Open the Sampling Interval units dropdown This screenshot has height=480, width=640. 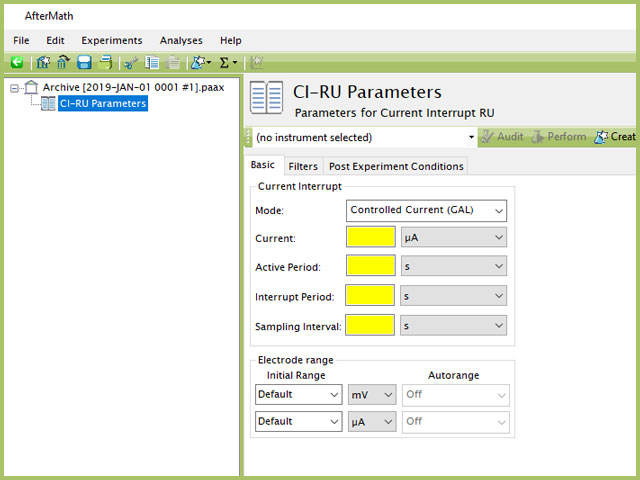tap(453, 325)
